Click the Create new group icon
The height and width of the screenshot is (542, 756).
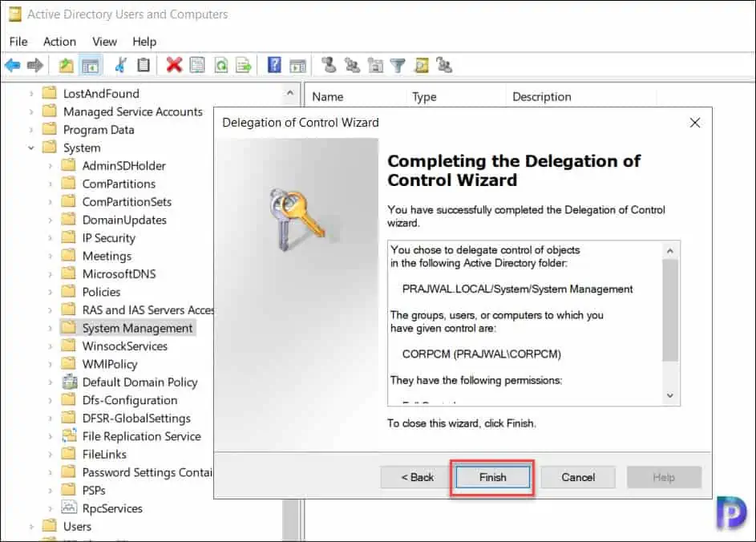(352, 65)
